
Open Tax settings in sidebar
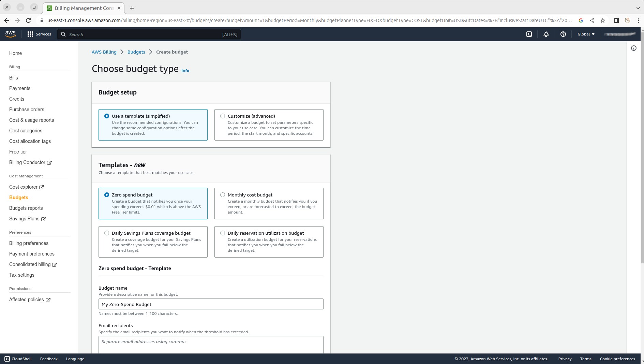pos(22,275)
